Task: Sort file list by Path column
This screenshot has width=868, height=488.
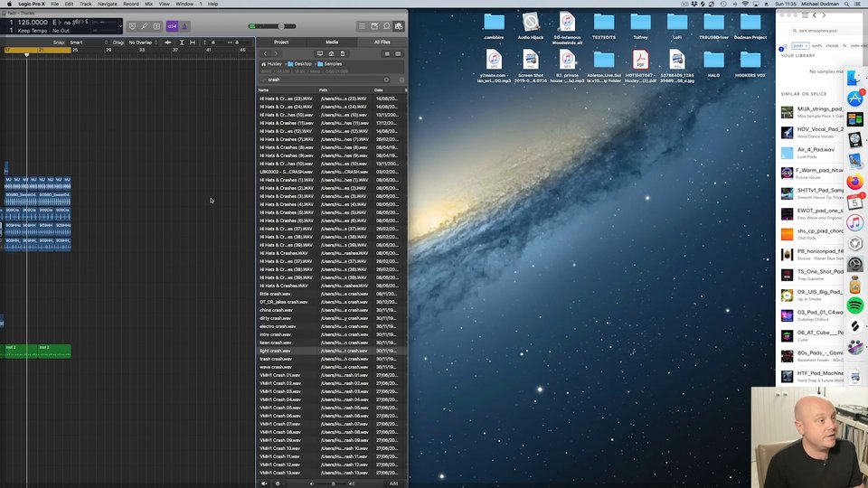Action: coord(345,89)
